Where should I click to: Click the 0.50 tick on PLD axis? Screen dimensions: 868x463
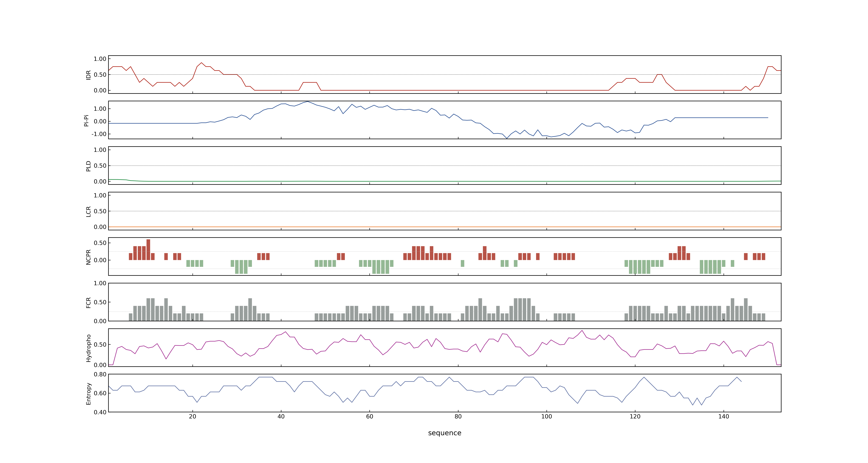tap(100, 166)
